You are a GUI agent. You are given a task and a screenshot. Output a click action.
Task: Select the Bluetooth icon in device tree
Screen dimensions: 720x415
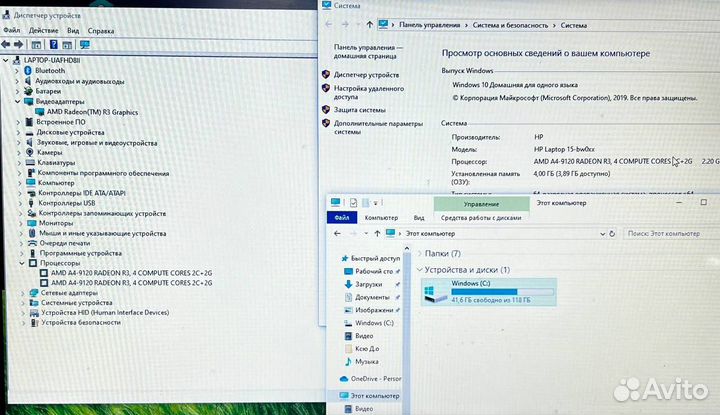[x=28, y=71]
